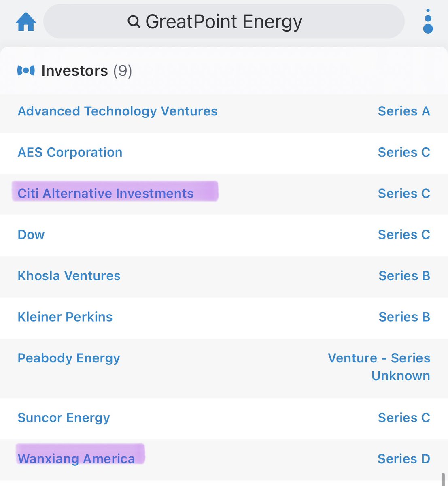Image resolution: width=448 pixels, height=486 pixels.
Task: View Khosla Ventures investor details
Action: coord(69,276)
